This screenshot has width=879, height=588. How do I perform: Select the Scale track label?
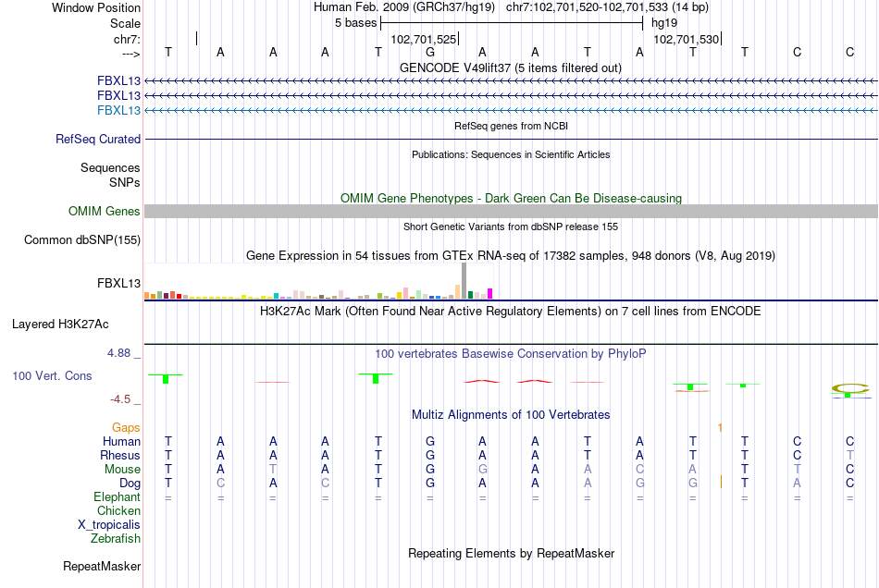click(x=125, y=23)
